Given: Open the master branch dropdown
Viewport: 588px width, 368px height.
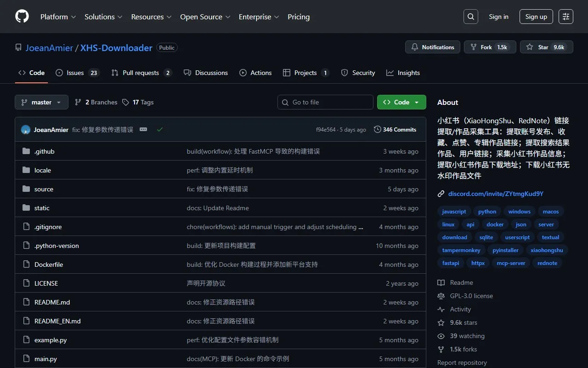Looking at the screenshot, I should pyautogui.click(x=41, y=102).
